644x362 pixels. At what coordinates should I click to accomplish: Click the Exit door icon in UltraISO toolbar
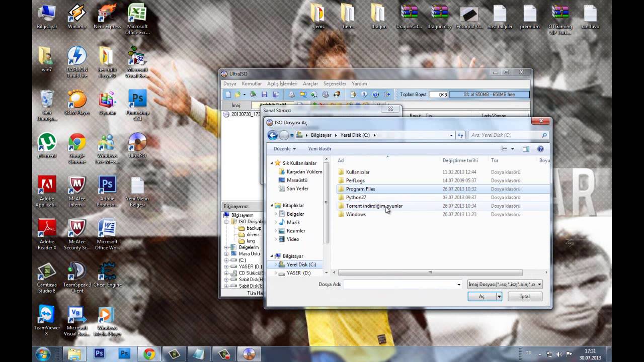pyautogui.click(x=387, y=95)
